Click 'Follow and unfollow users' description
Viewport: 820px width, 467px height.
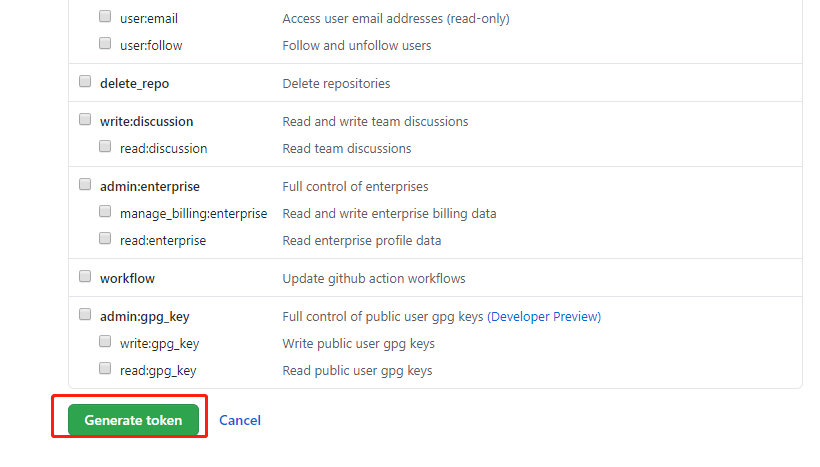pos(357,45)
